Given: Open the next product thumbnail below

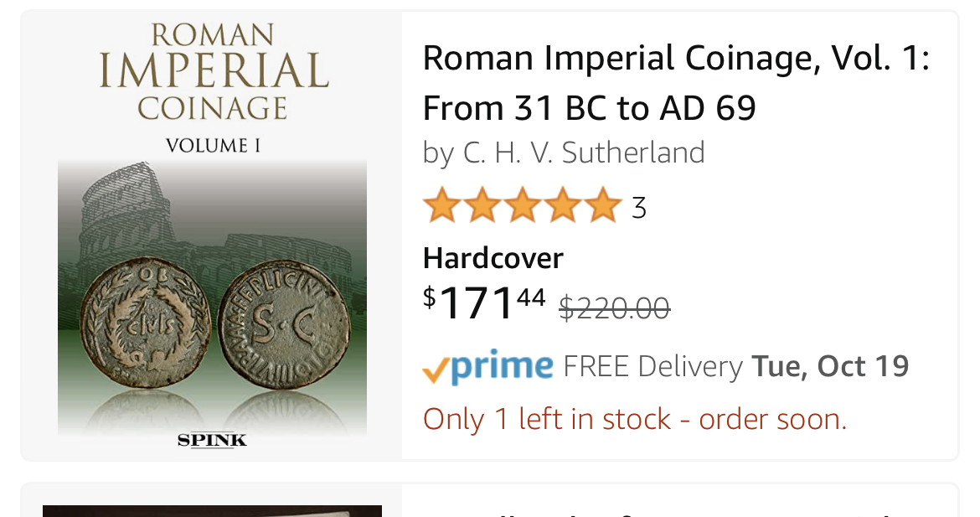Looking at the screenshot, I should (212, 510).
